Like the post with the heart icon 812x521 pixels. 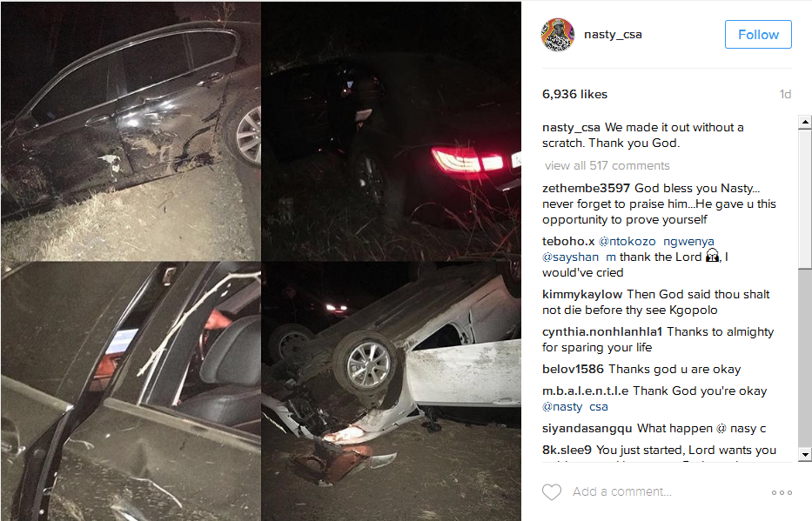click(552, 492)
